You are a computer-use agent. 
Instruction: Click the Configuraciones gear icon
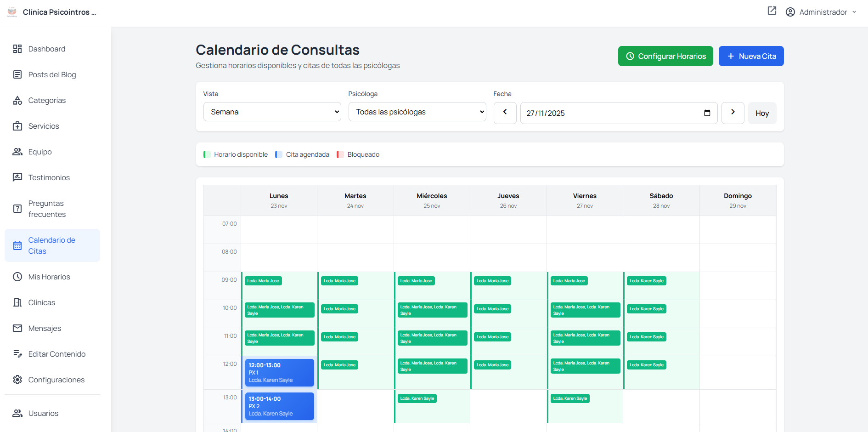point(17,380)
